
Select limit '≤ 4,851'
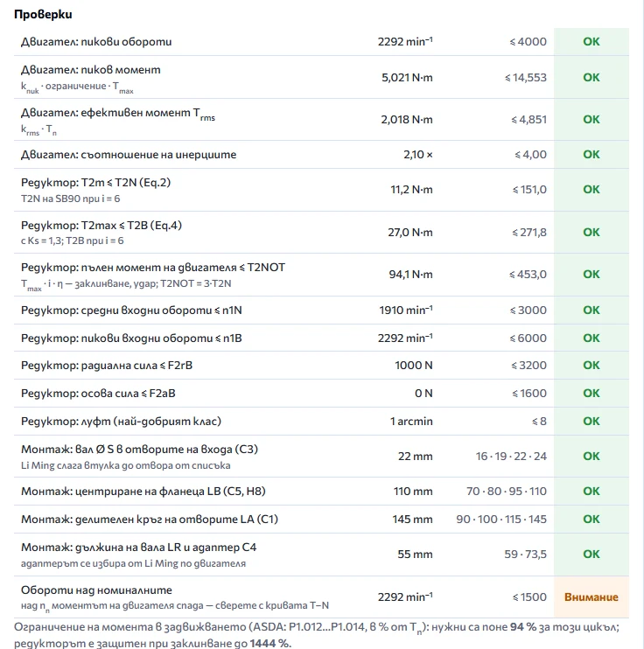click(528, 120)
